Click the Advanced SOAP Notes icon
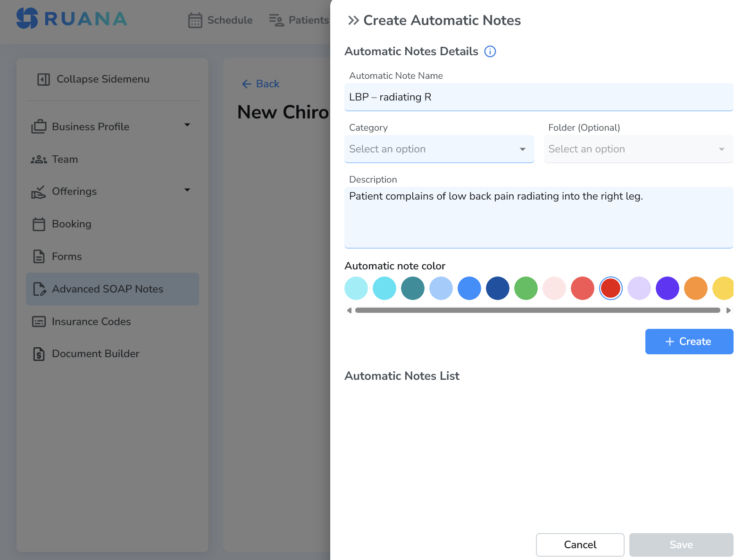Viewport: 743px width, 560px height. pos(39,289)
